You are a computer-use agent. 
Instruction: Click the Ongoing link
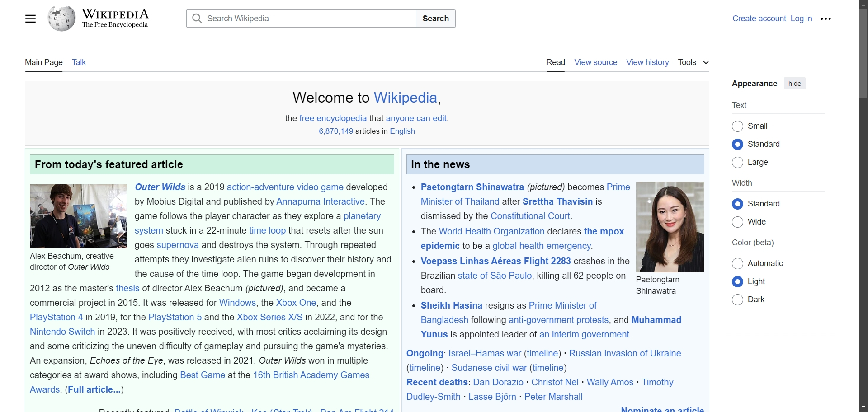(x=425, y=353)
